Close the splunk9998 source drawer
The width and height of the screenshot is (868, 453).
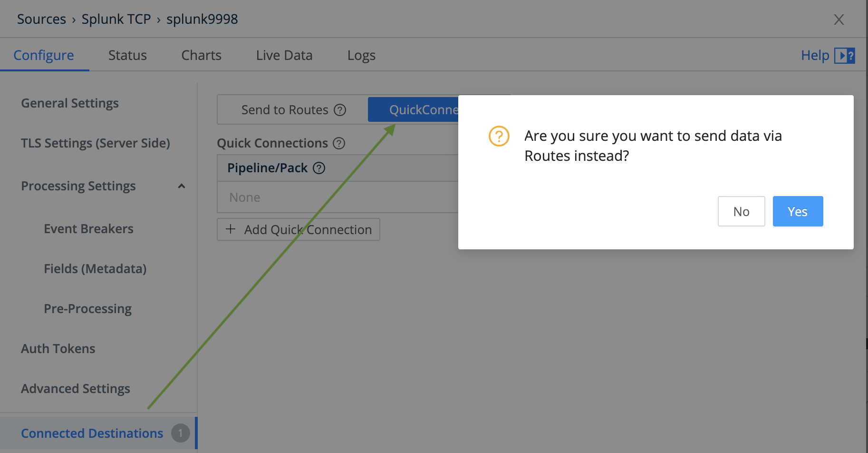(839, 20)
